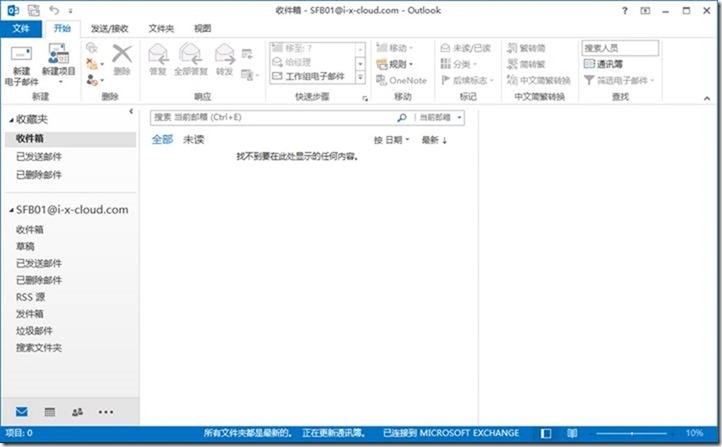722x447 pixels.
Task: Open the 文件 File tab
Action: [x=21, y=29]
